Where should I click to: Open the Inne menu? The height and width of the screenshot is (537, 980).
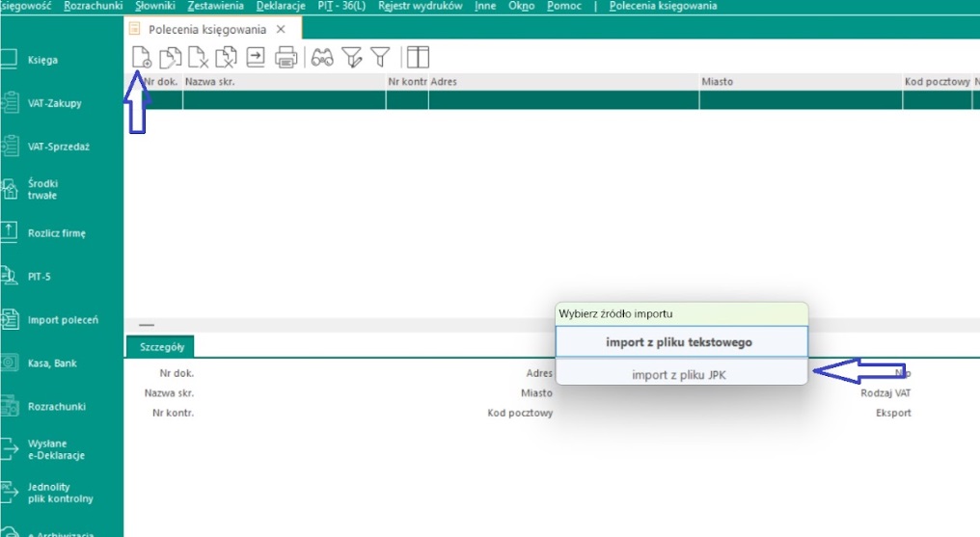[485, 6]
